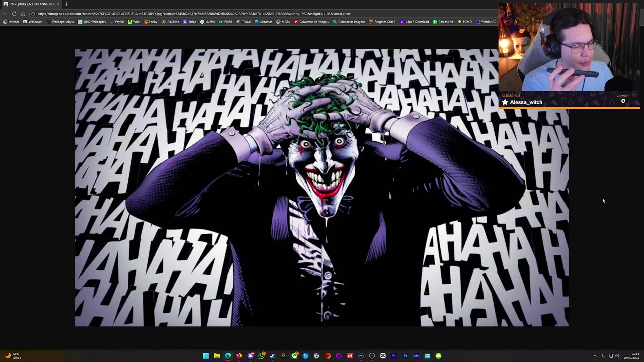
Task: Open the Xbox app in the taskbar
Action: point(294,356)
